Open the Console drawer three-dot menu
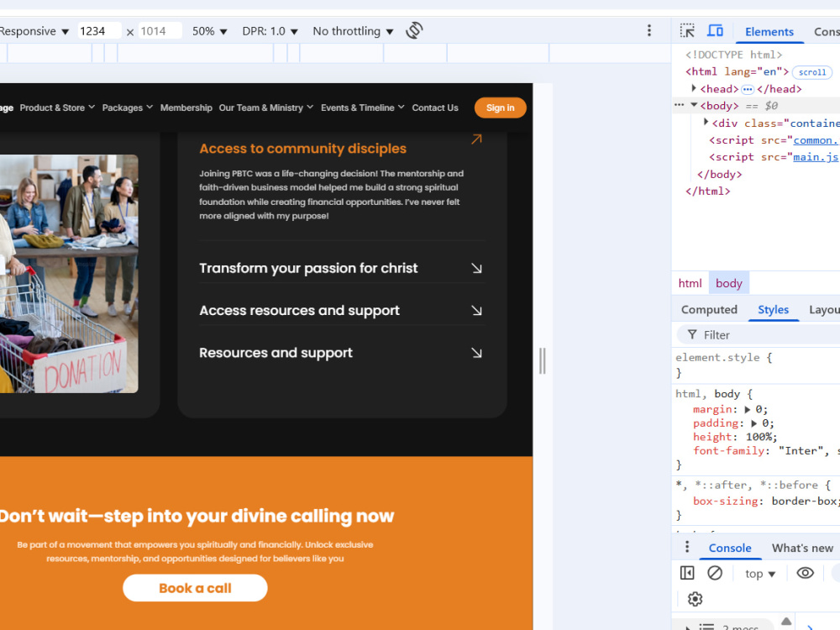 pyautogui.click(x=687, y=547)
